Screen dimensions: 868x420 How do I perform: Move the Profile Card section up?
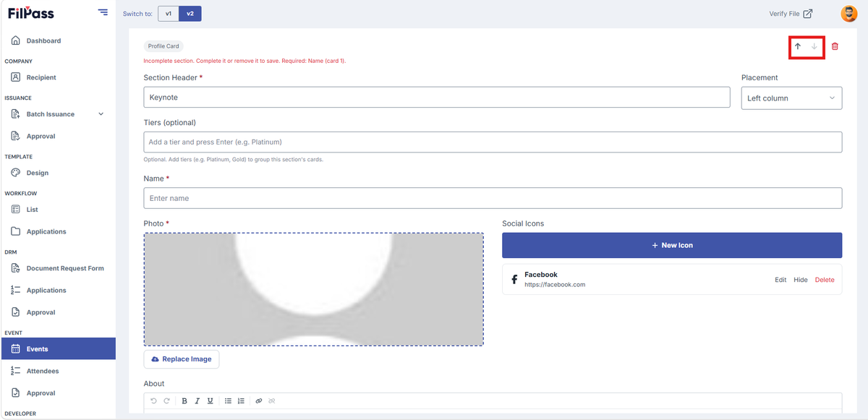click(798, 46)
